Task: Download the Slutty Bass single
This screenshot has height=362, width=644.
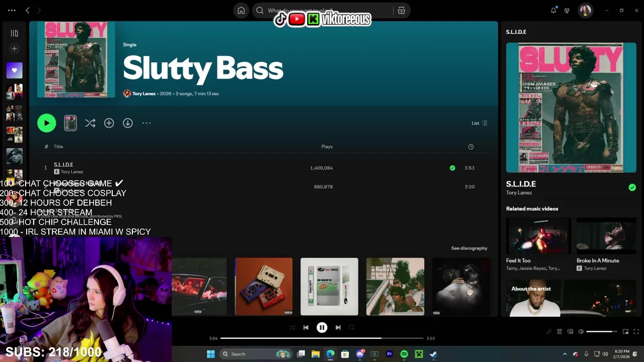Action: pos(128,123)
